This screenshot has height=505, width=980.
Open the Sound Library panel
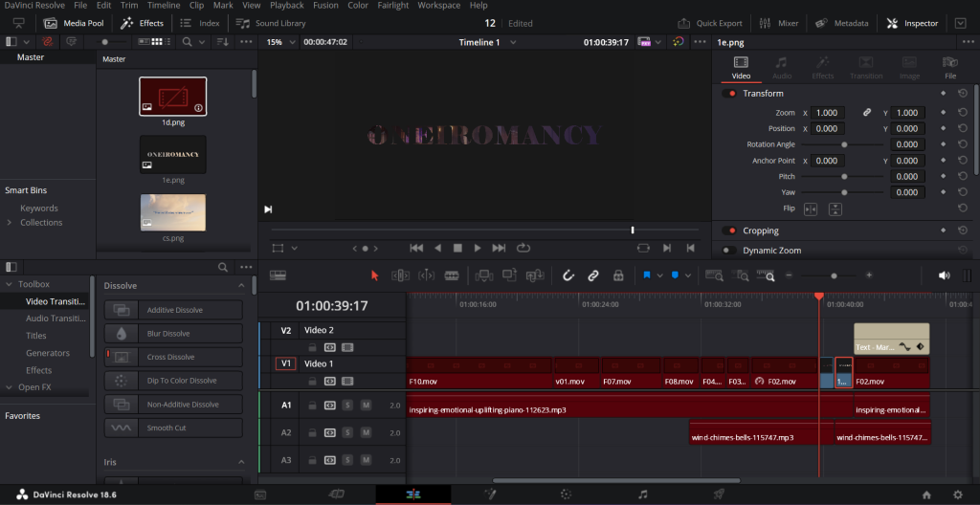click(272, 23)
